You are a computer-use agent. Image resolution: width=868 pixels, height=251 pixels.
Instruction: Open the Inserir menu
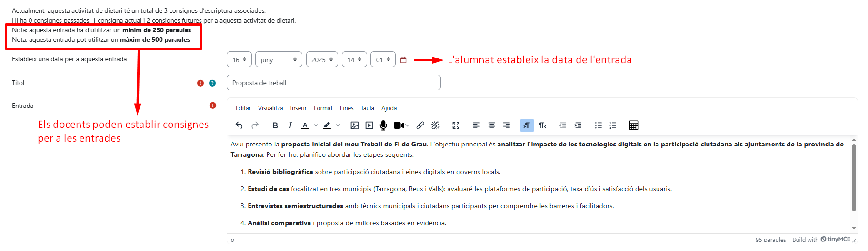[298, 108]
